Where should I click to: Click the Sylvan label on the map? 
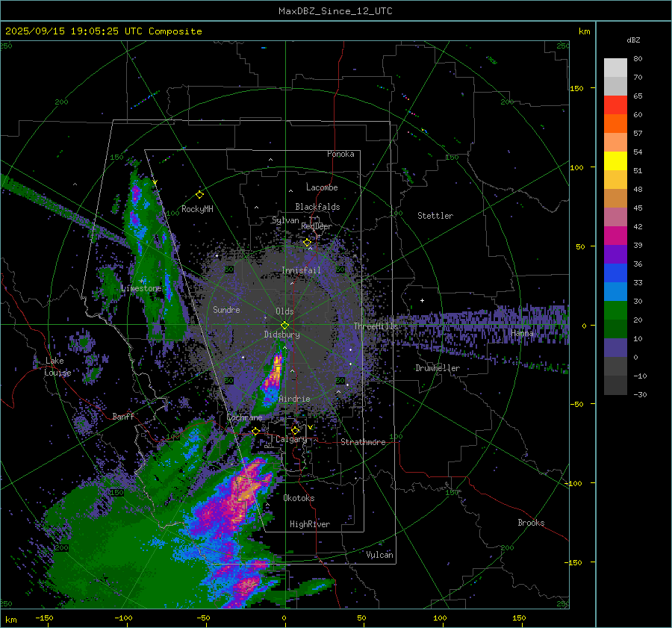click(285, 220)
